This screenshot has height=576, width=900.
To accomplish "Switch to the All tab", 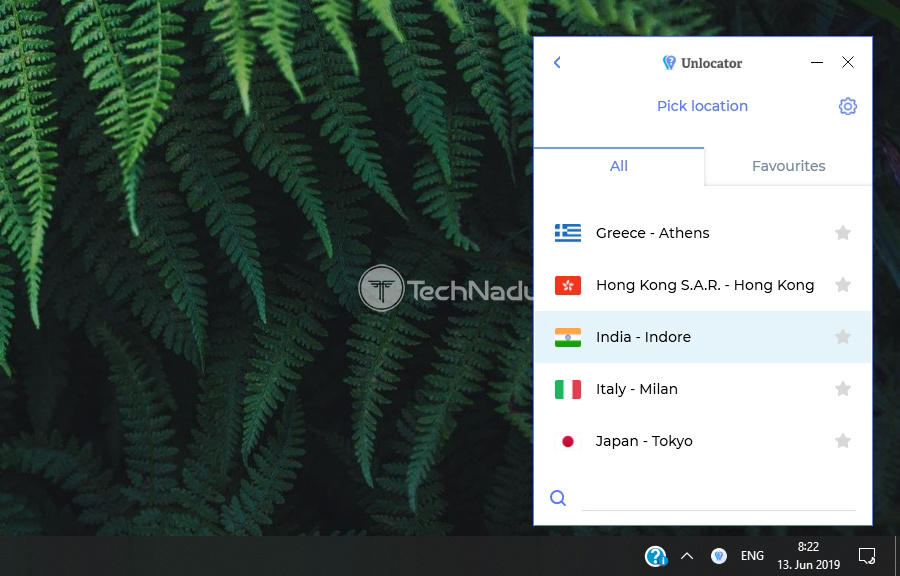I will click(x=619, y=166).
